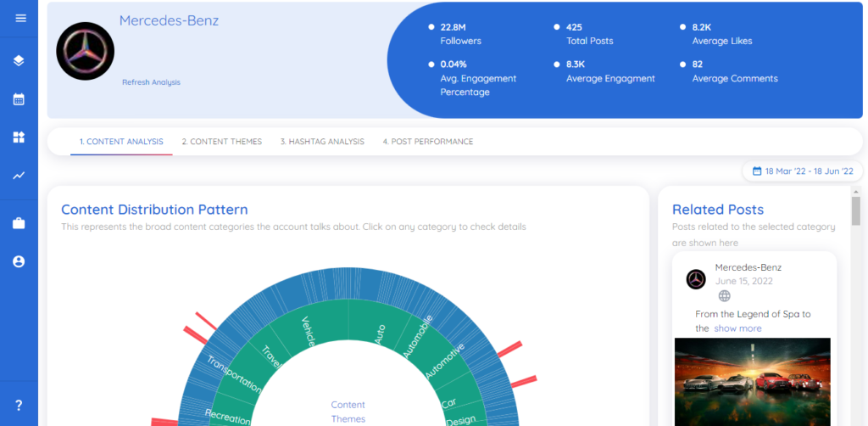Click the 425 Total Posts stat
Viewport: 868px width, 426px height.
590,34
